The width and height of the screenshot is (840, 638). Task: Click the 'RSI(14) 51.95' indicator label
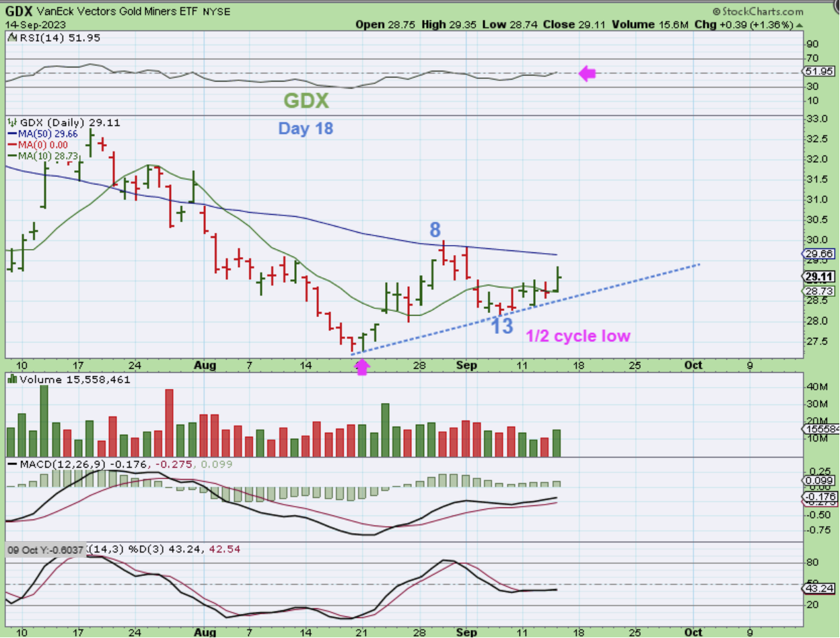[60, 38]
